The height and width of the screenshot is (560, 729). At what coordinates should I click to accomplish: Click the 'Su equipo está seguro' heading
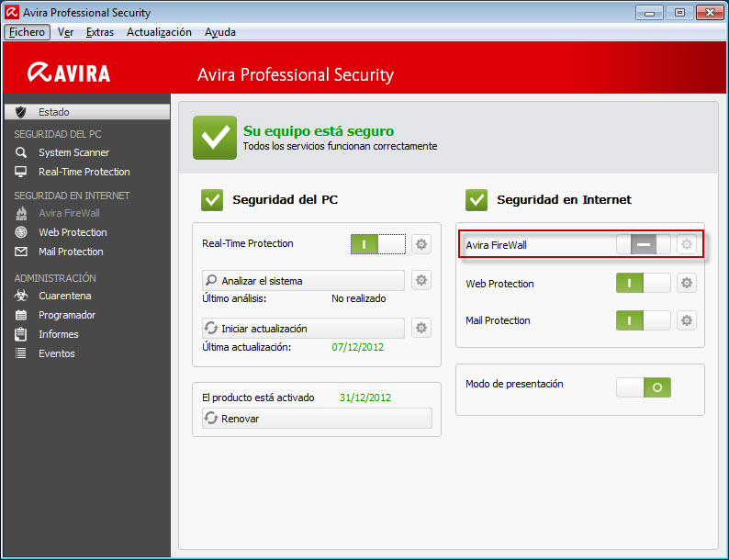tap(319, 131)
